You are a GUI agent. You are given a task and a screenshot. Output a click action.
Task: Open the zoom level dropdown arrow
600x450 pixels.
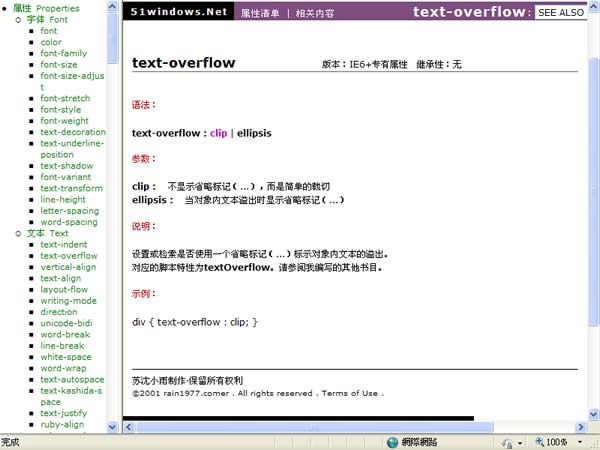point(580,442)
